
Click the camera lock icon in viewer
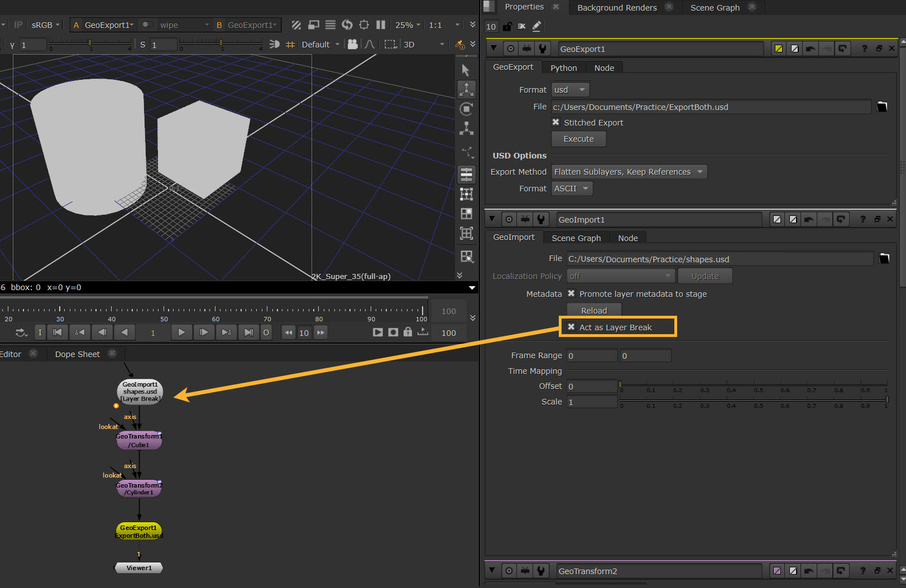coord(352,44)
